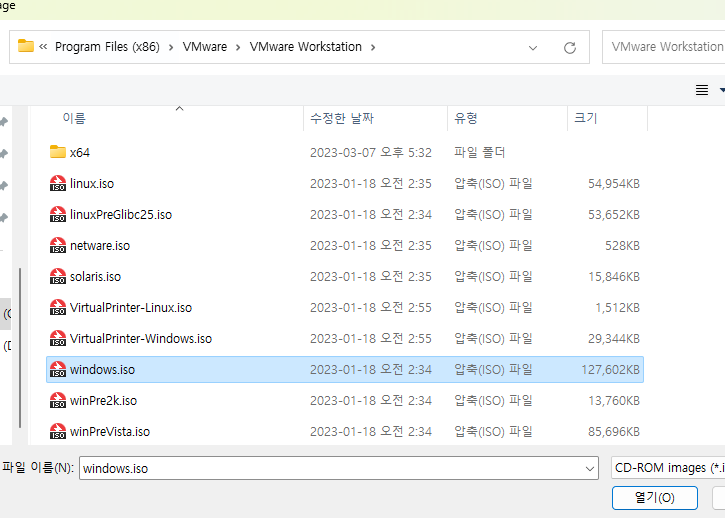The height and width of the screenshot is (518, 725).
Task: Open the CD-ROM images file type filter
Action: click(x=668, y=468)
